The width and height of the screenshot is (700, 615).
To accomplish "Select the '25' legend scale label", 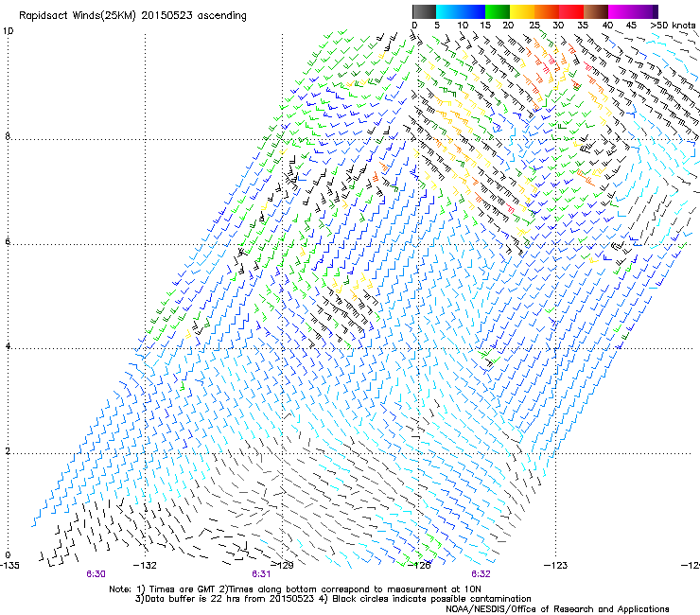I will coord(534,26).
